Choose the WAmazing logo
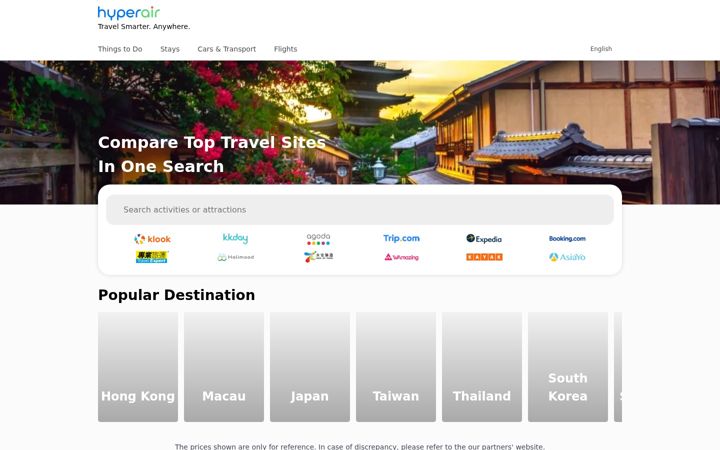 click(x=401, y=257)
